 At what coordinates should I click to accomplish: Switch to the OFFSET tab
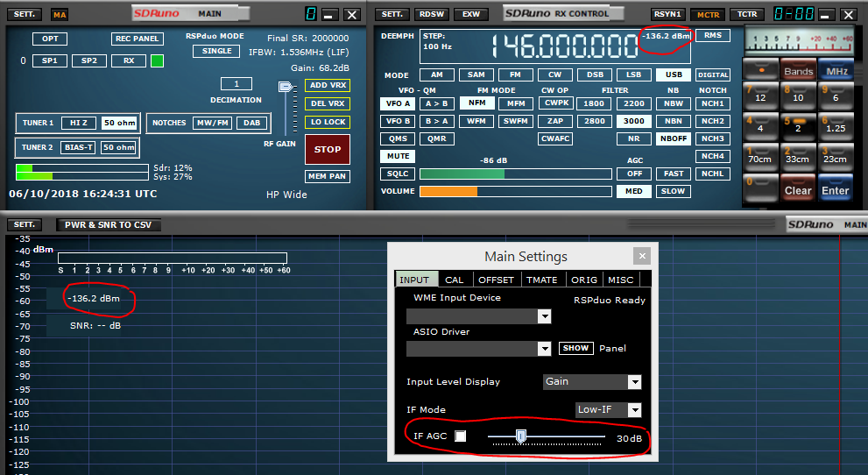tap(496, 280)
